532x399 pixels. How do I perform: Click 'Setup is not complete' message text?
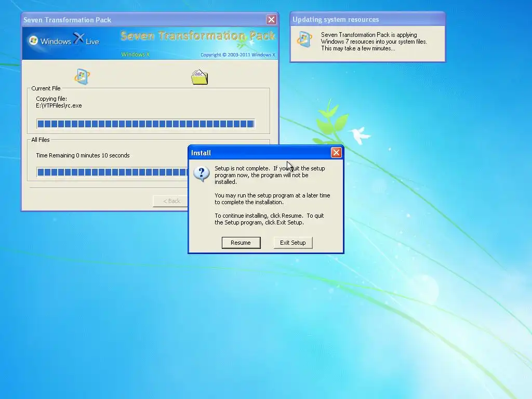(270, 175)
